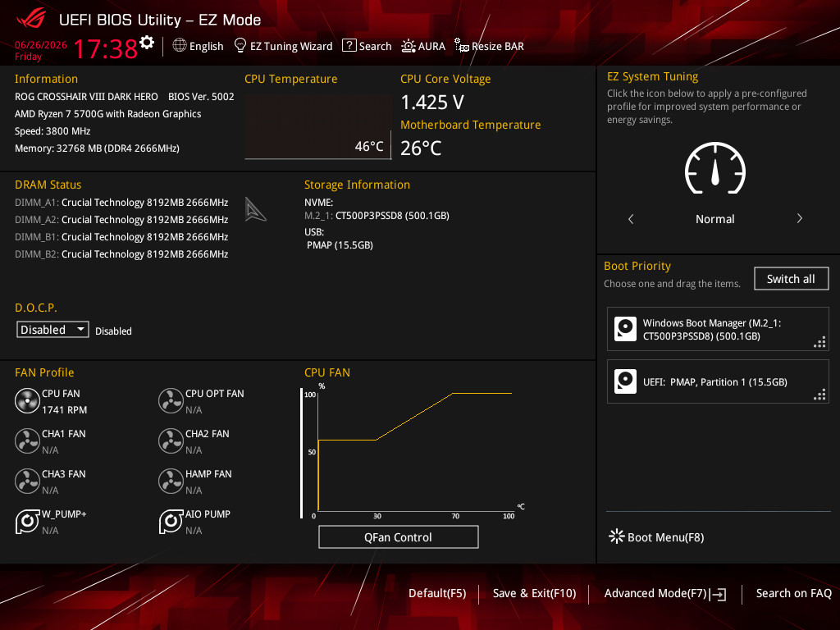
Task: Click the 26°C motherboard temperature value
Action: (421, 148)
